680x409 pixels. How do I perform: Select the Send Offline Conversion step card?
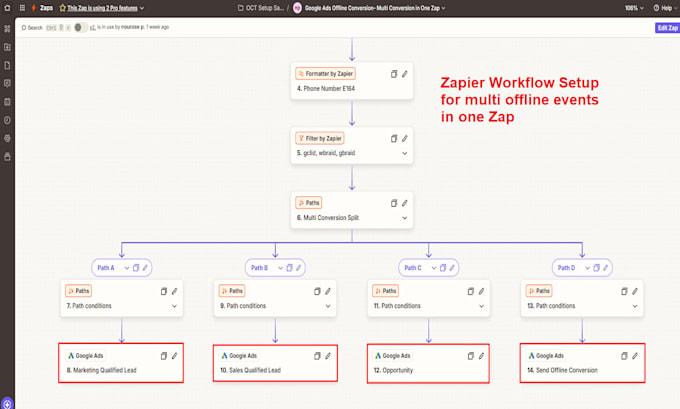point(582,363)
